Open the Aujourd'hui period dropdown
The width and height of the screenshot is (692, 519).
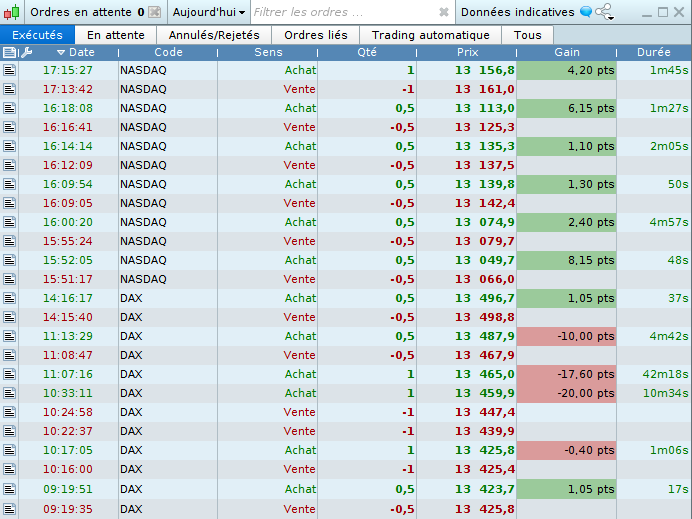pyautogui.click(x=209, y=12)
